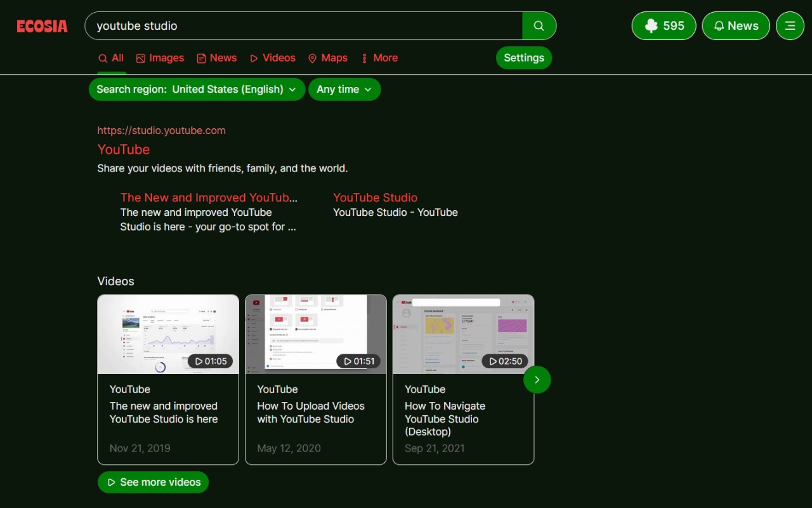The image size is (812, 508).
Task: Open The New and Improved YouTube sitelink
Action: pos(209,197)
